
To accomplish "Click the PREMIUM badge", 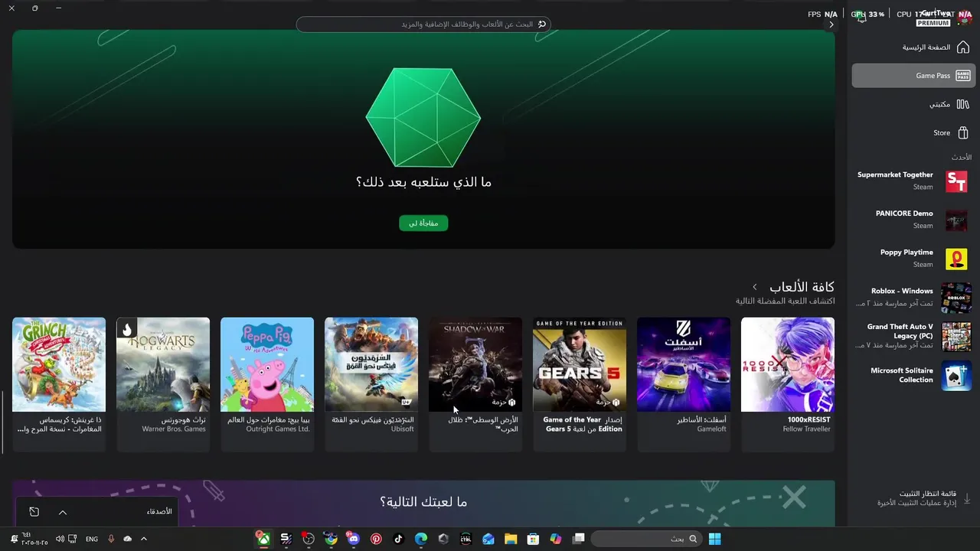I will [x=933, y=23].
